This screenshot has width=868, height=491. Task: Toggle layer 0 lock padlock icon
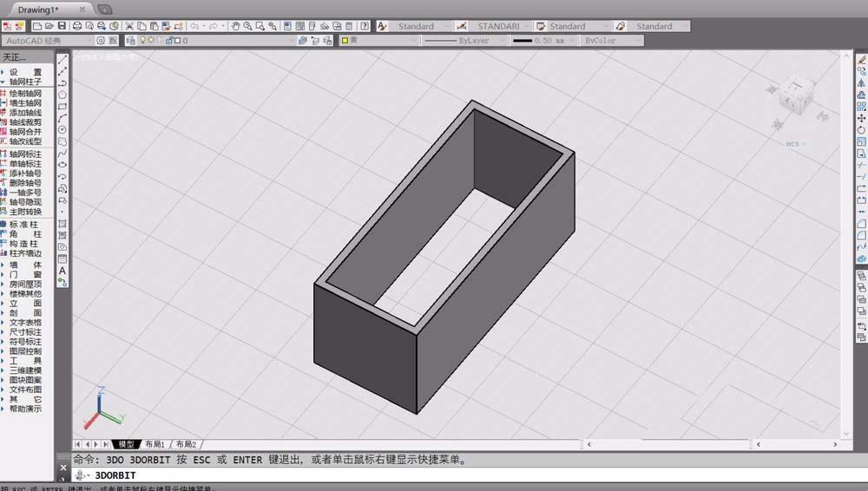click(x=169, y=40)
